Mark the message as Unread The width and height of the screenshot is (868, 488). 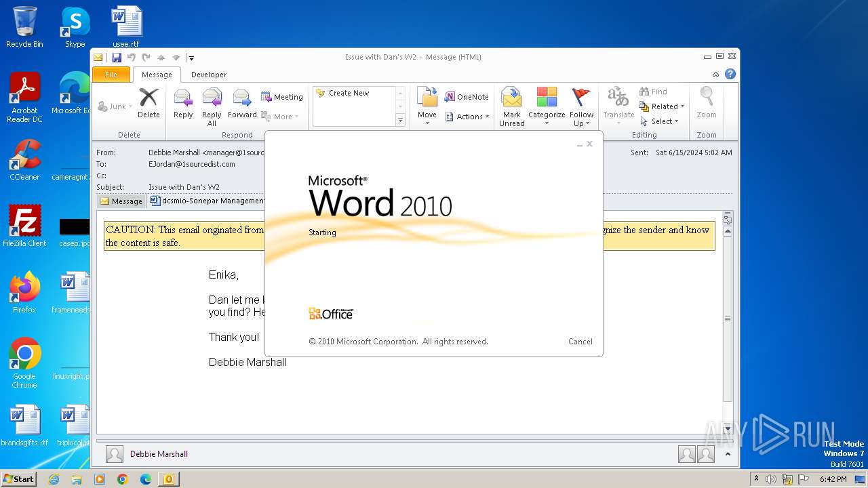(x=512, y=107)
